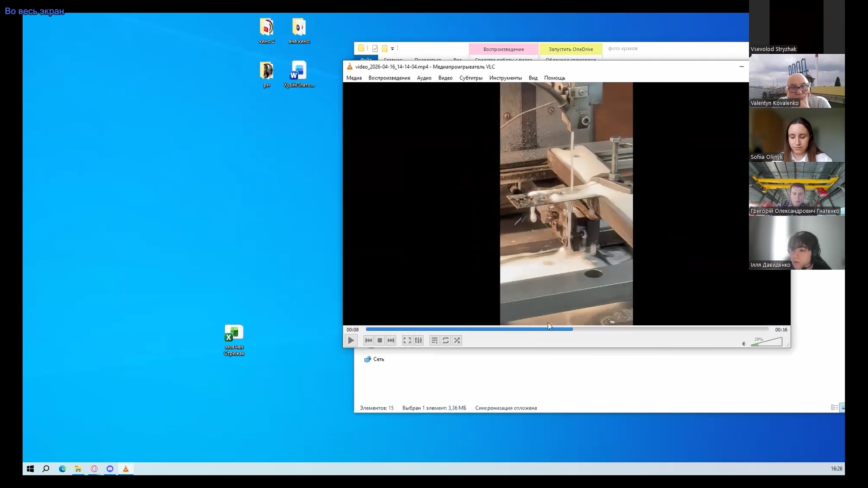Open Discord from the taskbar
Image resolution: width=868 pixels, height=488 pixels.
110,469
